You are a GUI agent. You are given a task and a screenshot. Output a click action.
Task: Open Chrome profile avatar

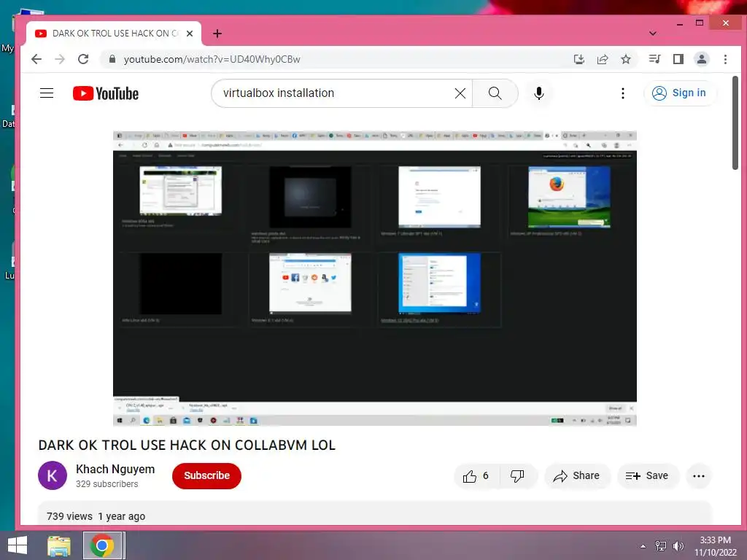click(x=702, y=59)
